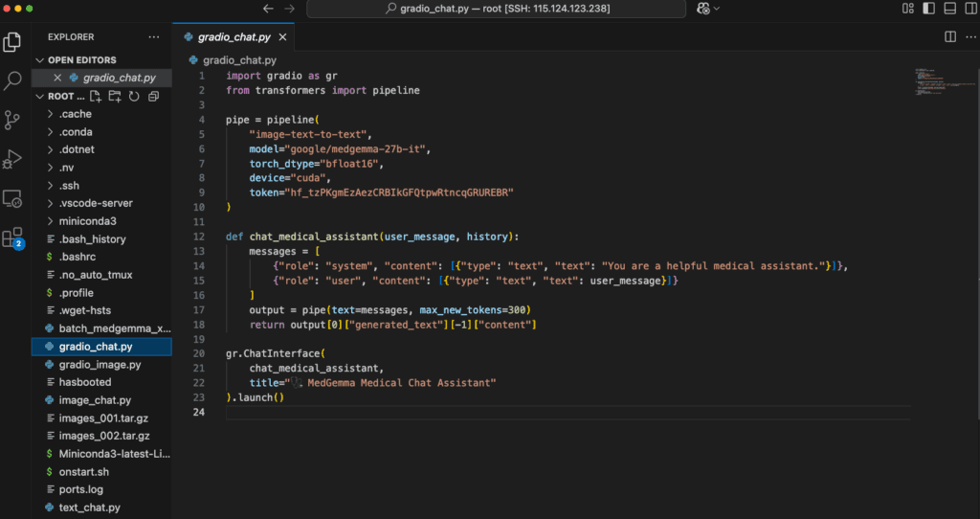This screenshot has width=980, height=519.
Task: Open the gradio_image.py file
Action: (x=101, y=364)
